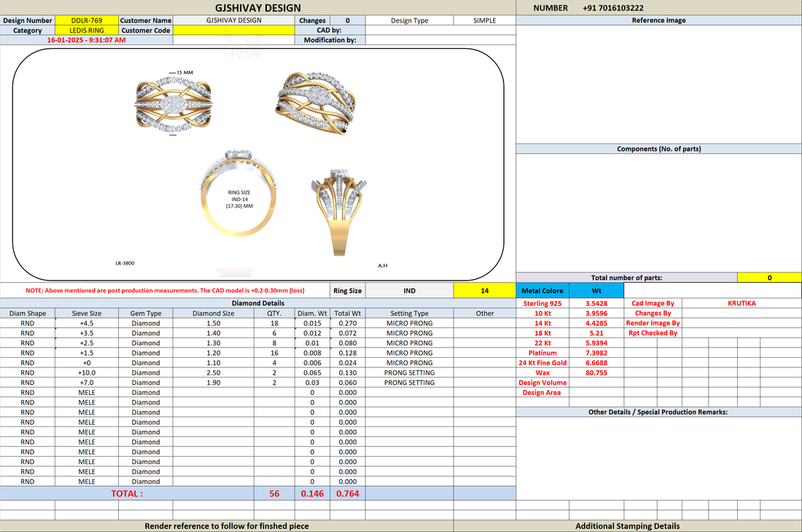802x532 pixels.
Task: Select sieve size +4.5 cell
Action: coord(87,323)
